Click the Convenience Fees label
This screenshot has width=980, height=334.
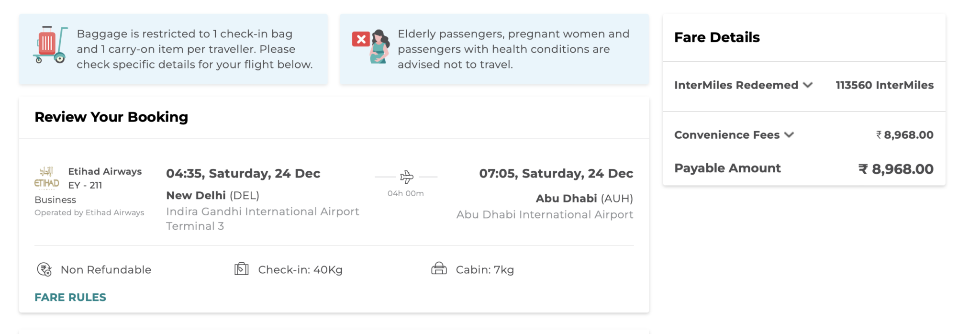coord(727,135)
